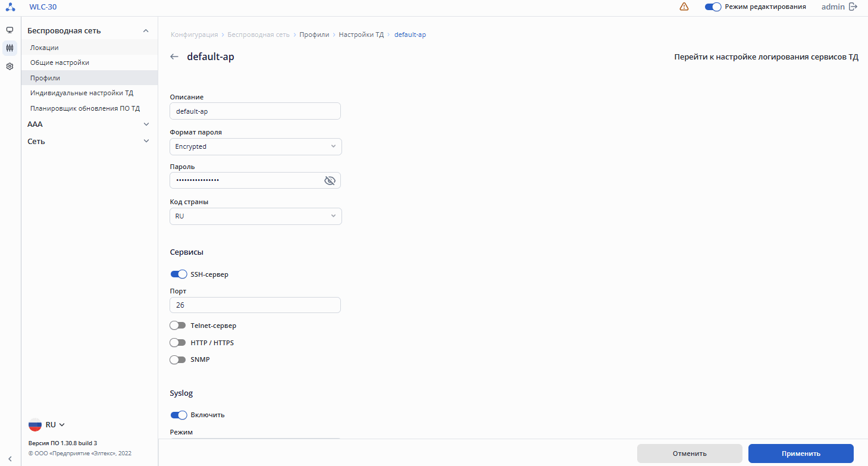
Task: Click the Порт input field
Action: click(x=255, y=305)
